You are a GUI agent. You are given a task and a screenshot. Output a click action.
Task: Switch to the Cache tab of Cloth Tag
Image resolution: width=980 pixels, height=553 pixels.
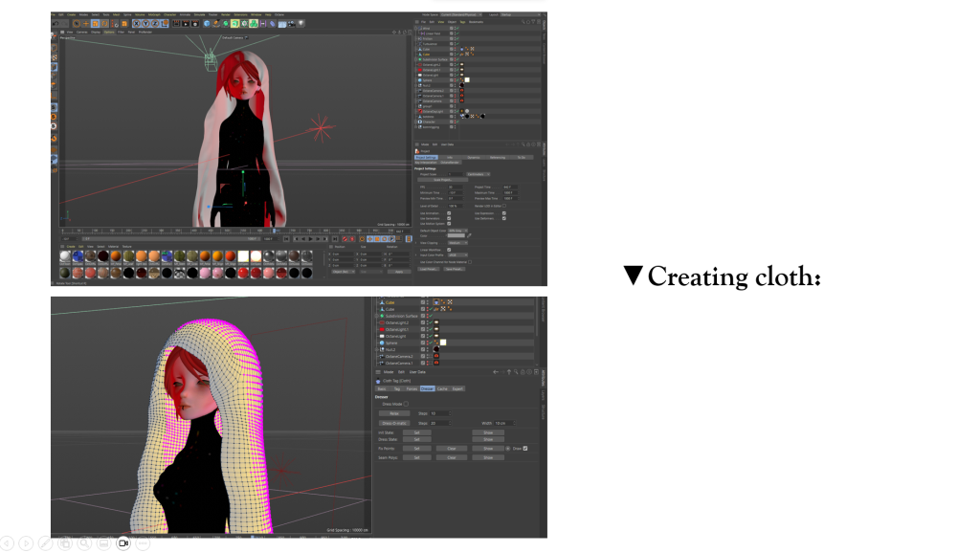[442, 388]
